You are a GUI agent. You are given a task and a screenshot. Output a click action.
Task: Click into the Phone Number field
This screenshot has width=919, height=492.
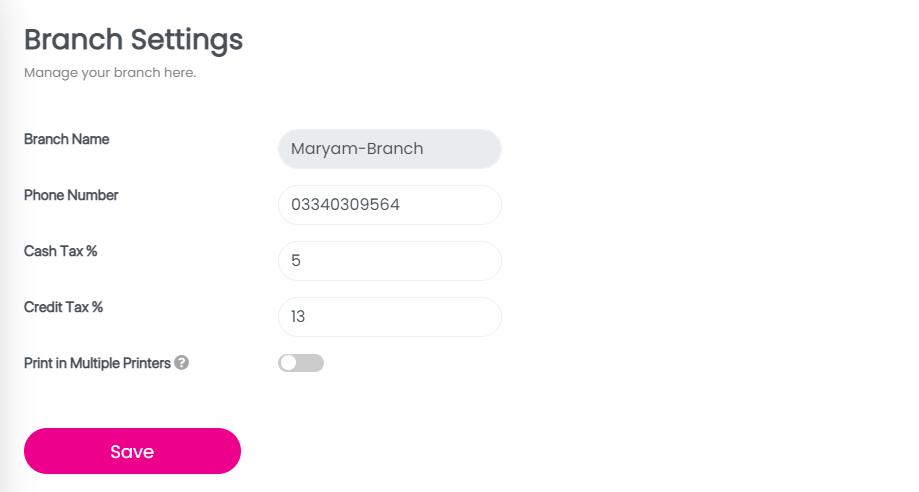(x=389, y=205)
